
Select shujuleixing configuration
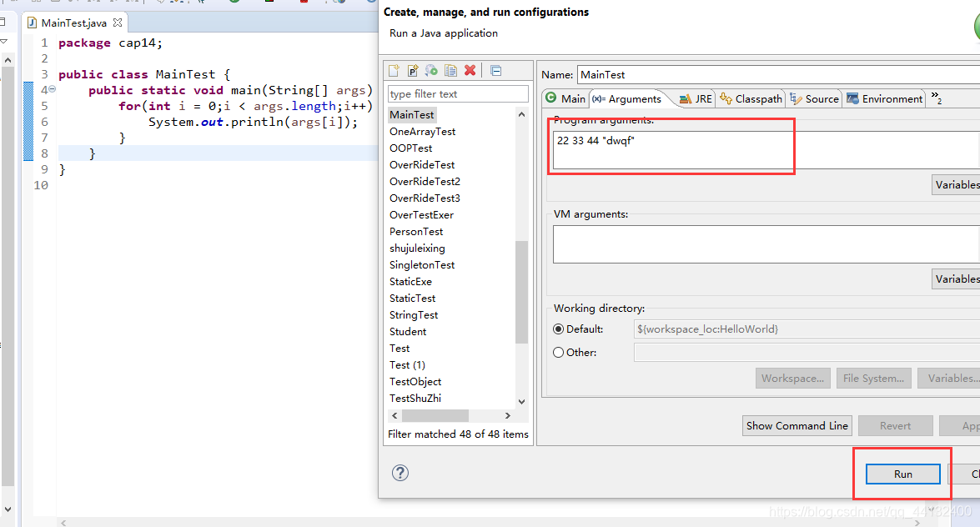coord(418,248)
